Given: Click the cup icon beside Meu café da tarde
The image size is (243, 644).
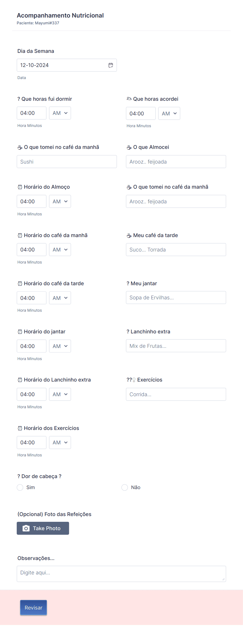Looking at the screenshot, I should pos(129,236).
